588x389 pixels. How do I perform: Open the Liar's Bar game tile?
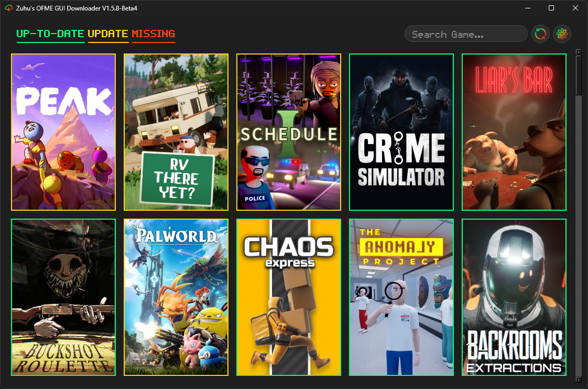(x=514, y=132)
